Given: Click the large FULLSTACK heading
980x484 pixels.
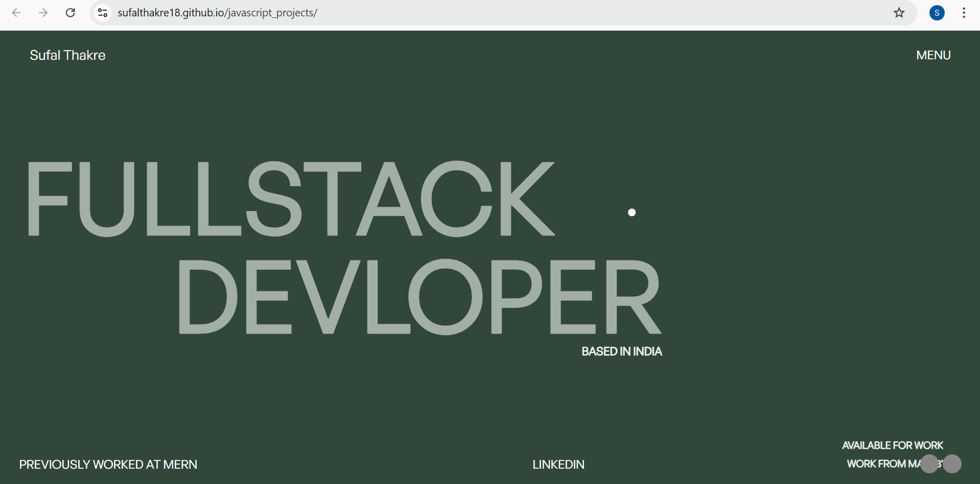Looking at the screenshot, I should coord(290,198).
